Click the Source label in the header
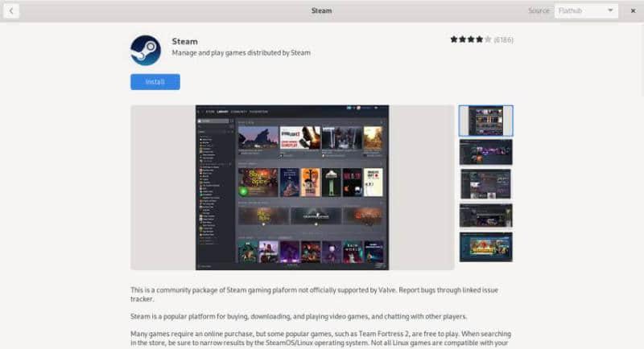The image size is (644, 349). pos(539,11)
